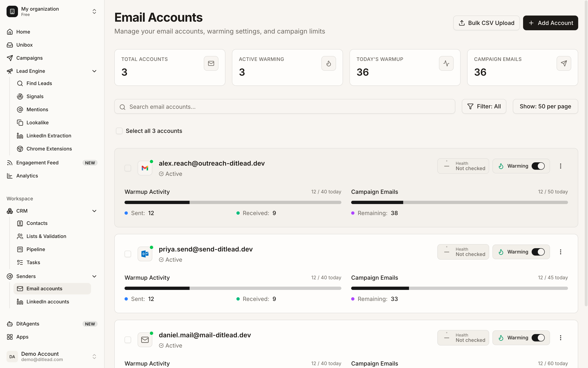The height and width of the screenshot is (368, 588).
Task: Open more options menu for alex.reach account
Action: pos(561,166)
